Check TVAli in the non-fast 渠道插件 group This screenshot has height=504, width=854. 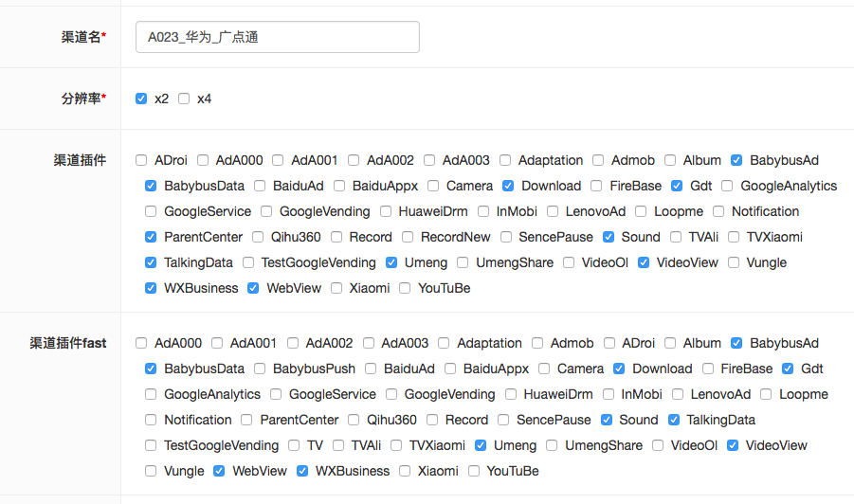coord(676,237)
